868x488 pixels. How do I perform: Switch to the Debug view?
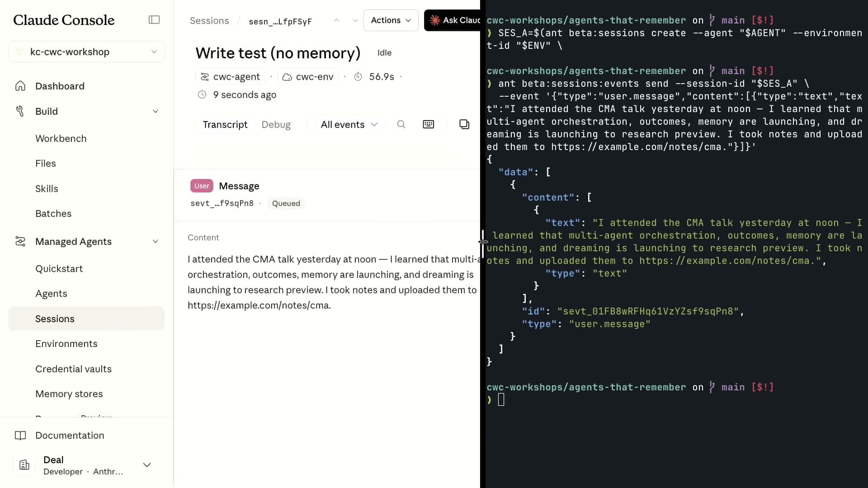click(x=276, y=125)
